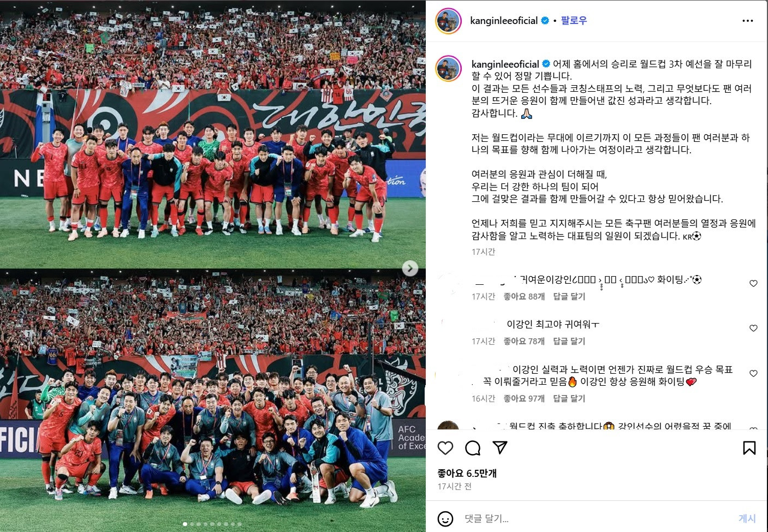Image resolution: width=768 pixels, height=532 pixels.
Task: Open kanginleeoficial profile from header username
Action: [x=504, y=21]
